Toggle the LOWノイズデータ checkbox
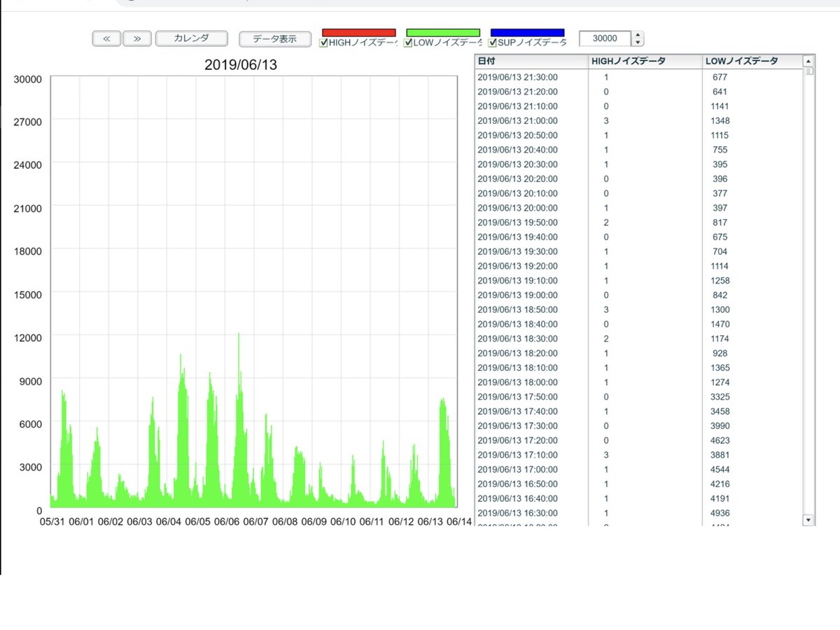Image resolution: width=840 pixels, height=630 pixels. 408,43
